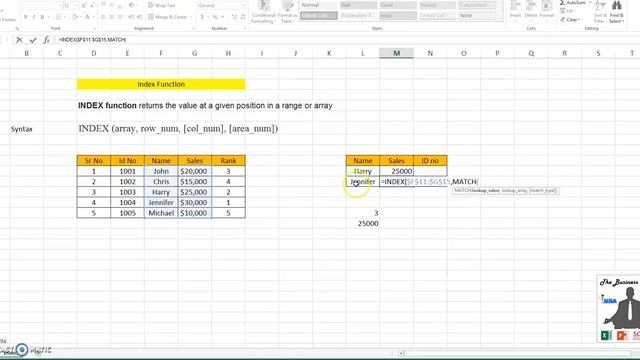The image size is (640, 360).
Task: Click Merge & Center
Action: [x=168, y=17]
